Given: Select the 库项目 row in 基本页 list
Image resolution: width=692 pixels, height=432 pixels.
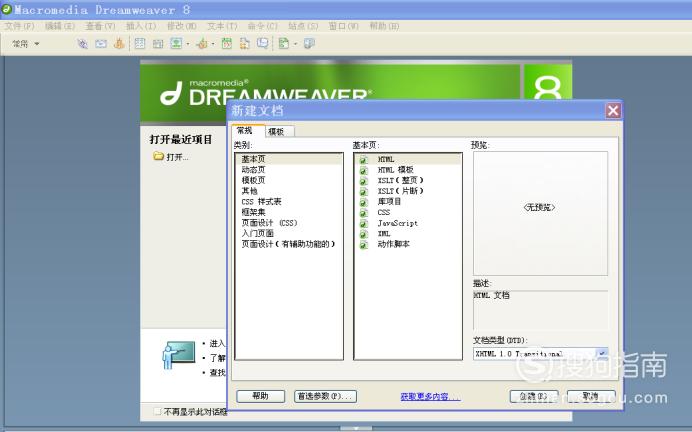Looking at the screenshot, I should [408, 202].
